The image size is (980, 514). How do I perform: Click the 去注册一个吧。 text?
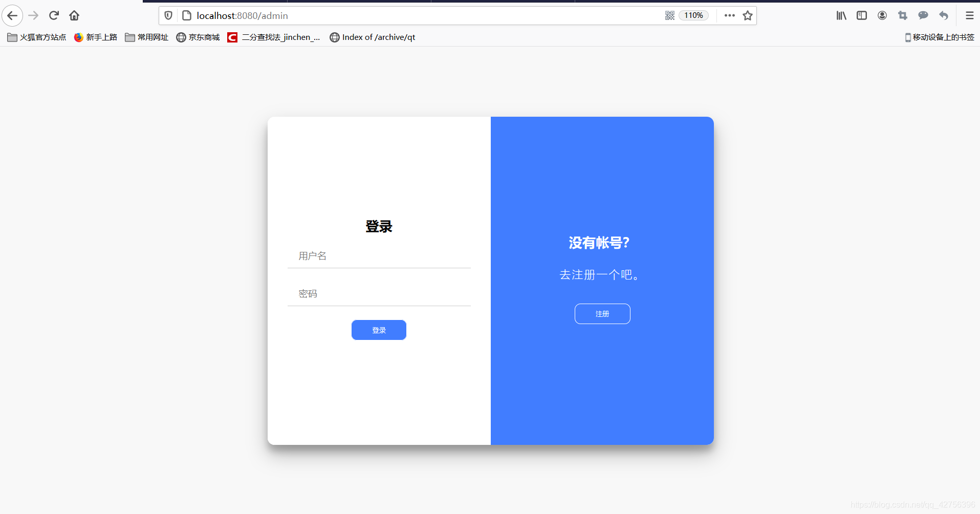[599, 275]
